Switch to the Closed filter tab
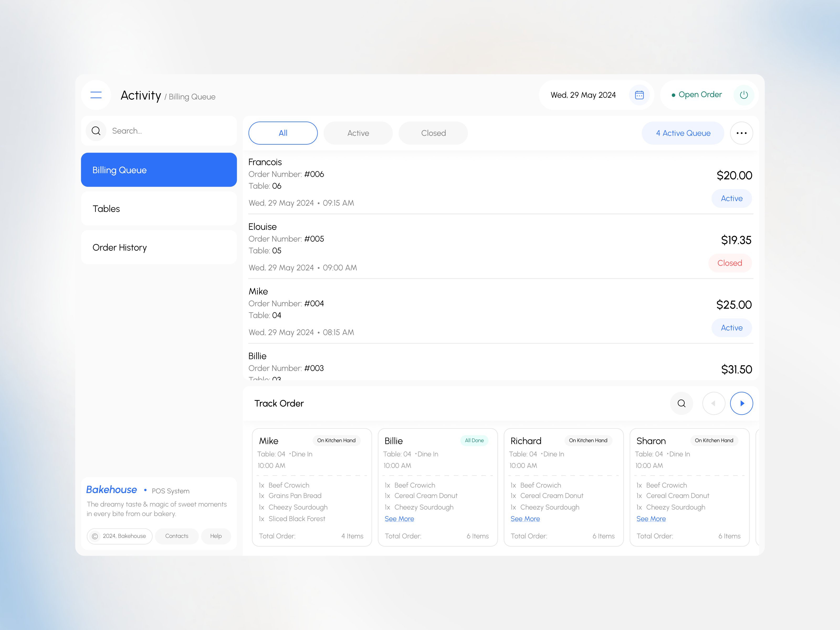 [x=433, y=133]
